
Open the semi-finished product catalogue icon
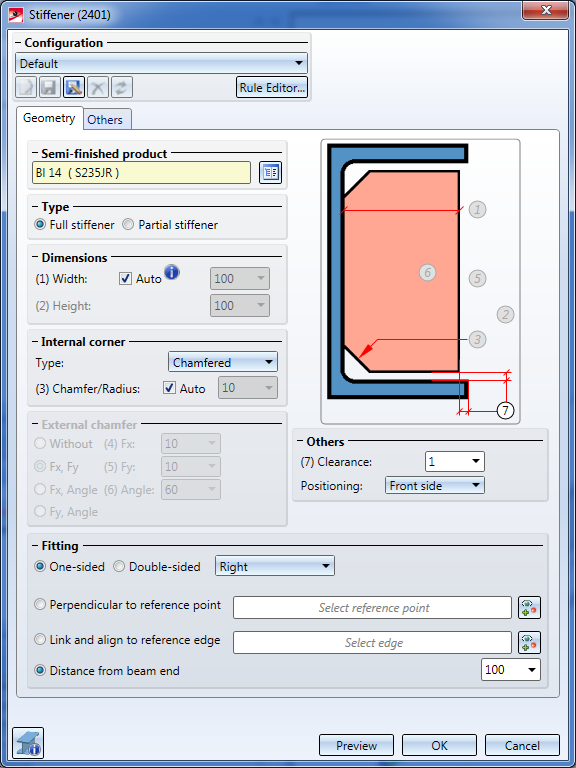pos(270,172)
